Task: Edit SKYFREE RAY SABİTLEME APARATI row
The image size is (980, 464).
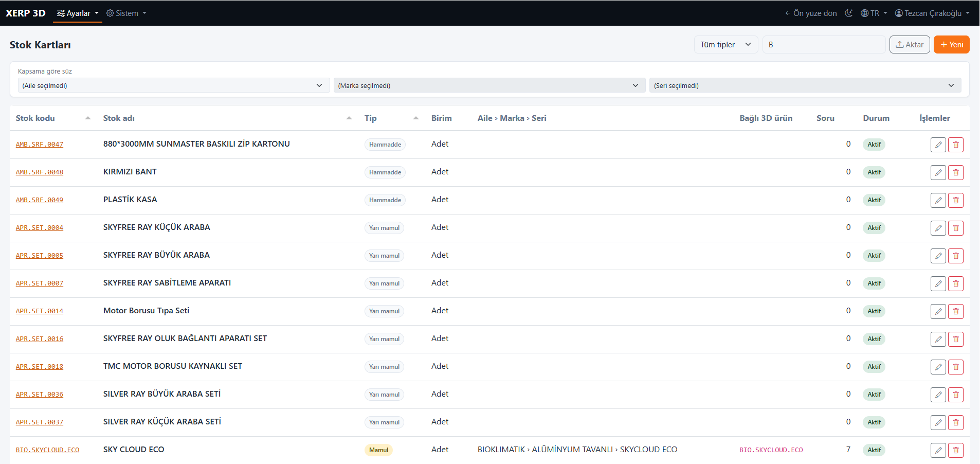Action: [x=938, y=283]
